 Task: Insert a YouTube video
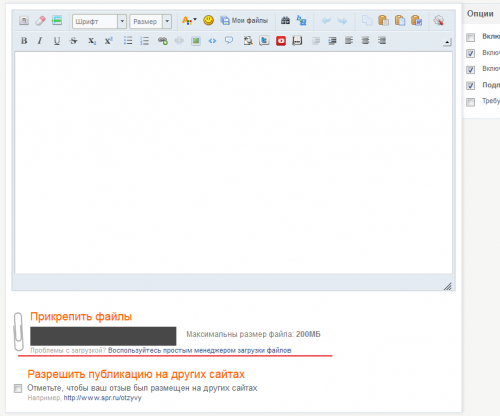[281, 41]
